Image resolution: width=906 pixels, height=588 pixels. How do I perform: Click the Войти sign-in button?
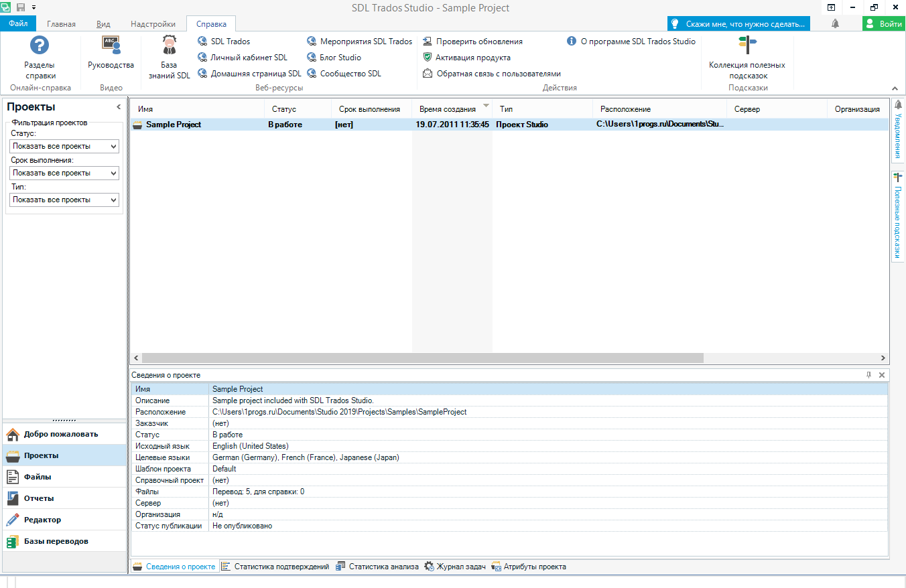[x=883, y=23]
